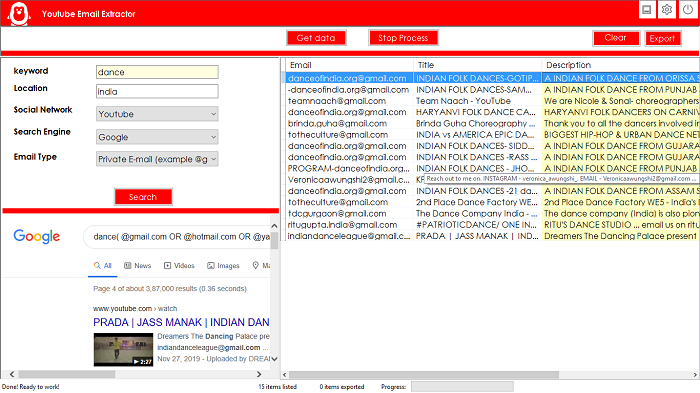Switch to the News tab
Screen dimensions: 700x393
click(138, 266)
